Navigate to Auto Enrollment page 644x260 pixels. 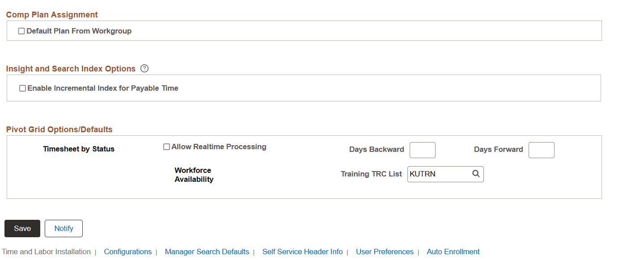pos(453,252)
